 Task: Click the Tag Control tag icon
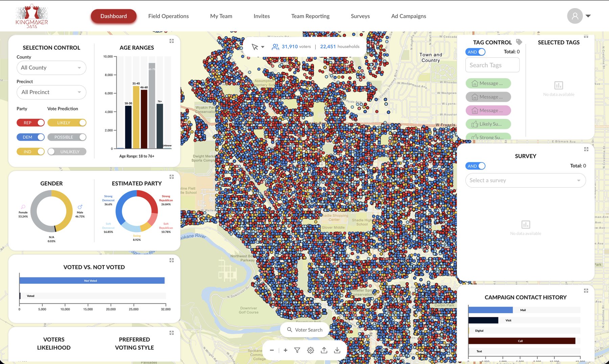pyautogui.click(x=519, y=42)
